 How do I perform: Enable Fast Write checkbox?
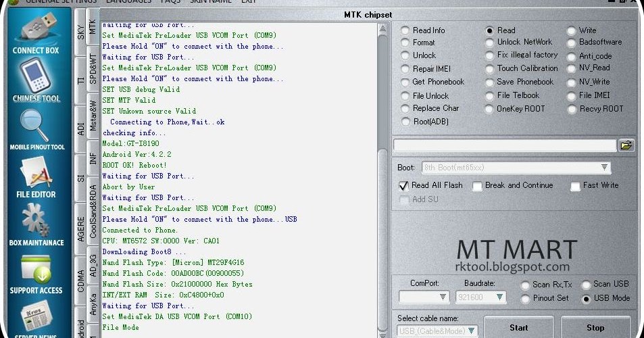576,186
